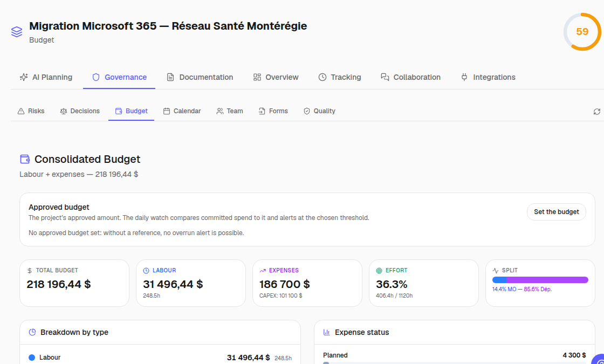Click the 406.4h / 1120h effort text
The height and width of the screenshot is (364, 604).
pyautogui.click(x=394, y=296)
